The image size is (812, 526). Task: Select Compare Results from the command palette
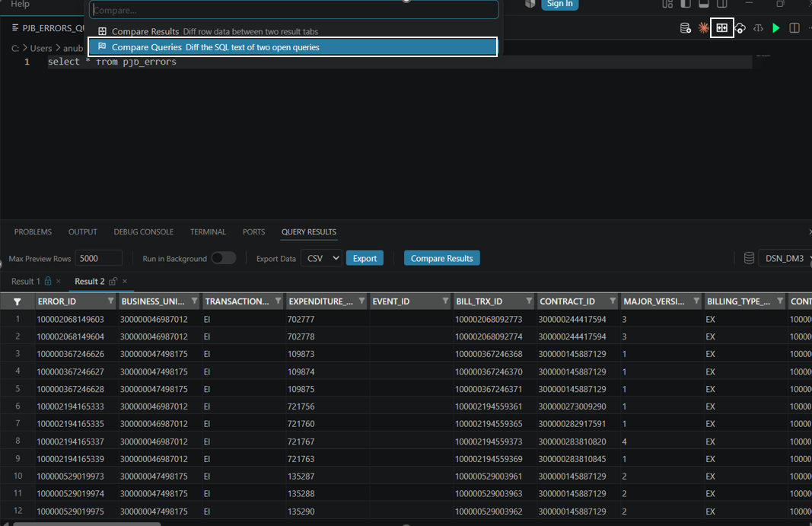[x=292, y=32]
